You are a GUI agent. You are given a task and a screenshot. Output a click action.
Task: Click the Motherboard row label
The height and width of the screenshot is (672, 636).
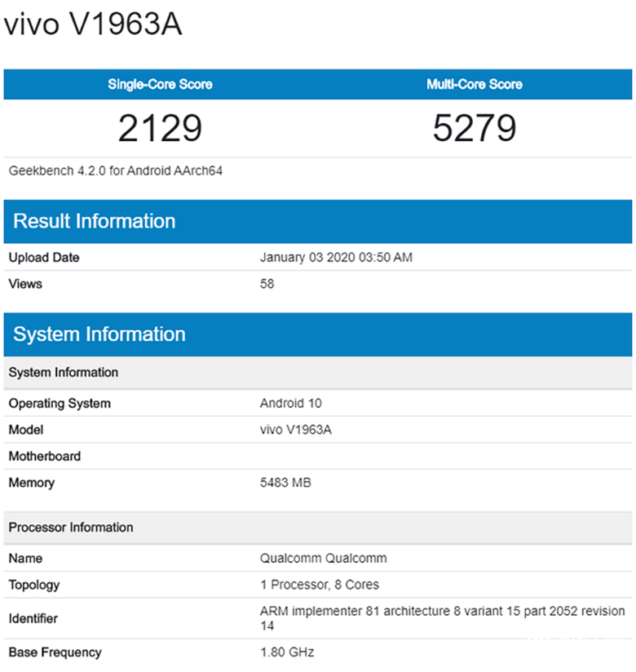[45, 457]
